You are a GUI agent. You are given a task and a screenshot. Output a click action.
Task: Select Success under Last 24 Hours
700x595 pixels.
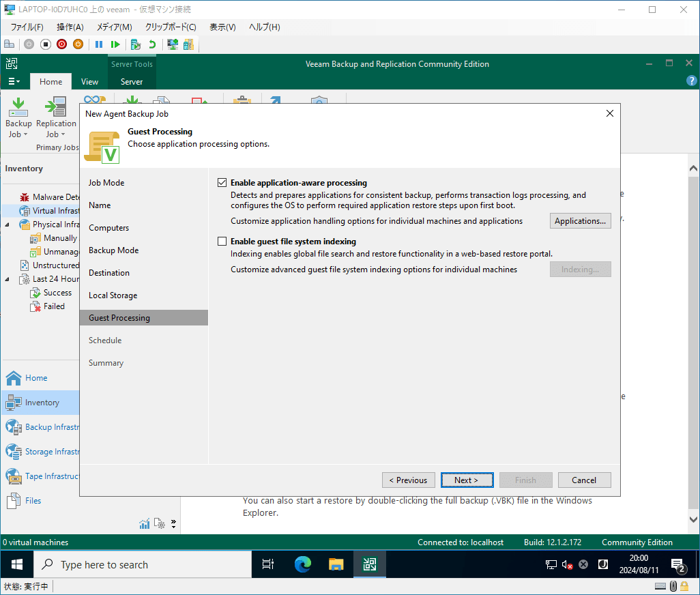[51, 293]
